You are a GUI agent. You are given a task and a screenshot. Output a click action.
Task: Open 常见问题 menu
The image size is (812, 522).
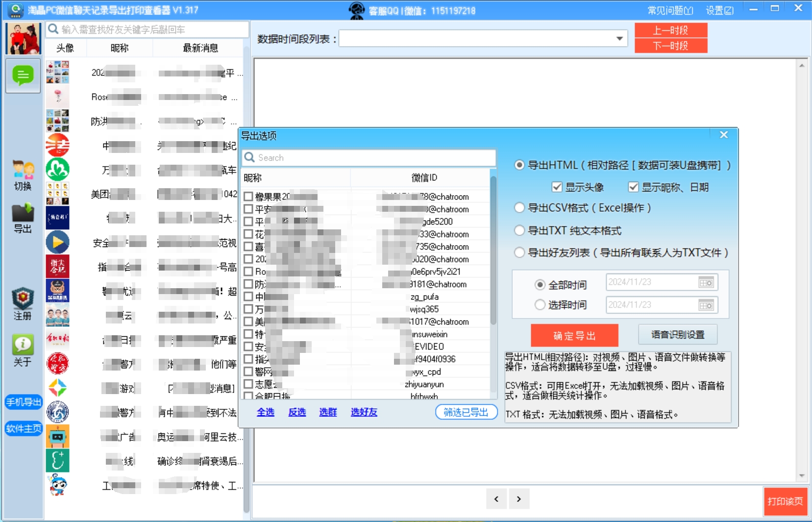pos(670,10)
